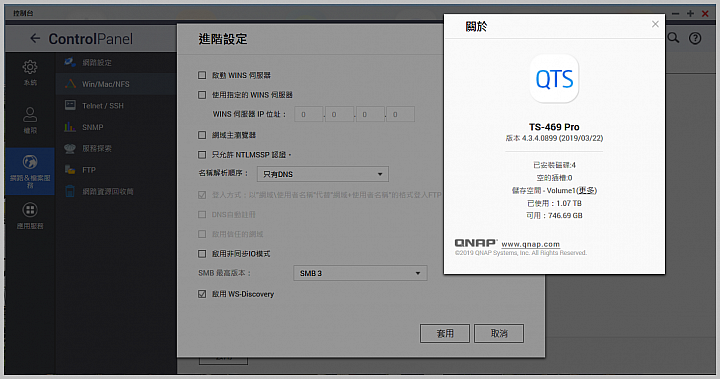The image size is (720, 379).
Task: Click the window plus maximize icon
Action: tap(690, 13)
